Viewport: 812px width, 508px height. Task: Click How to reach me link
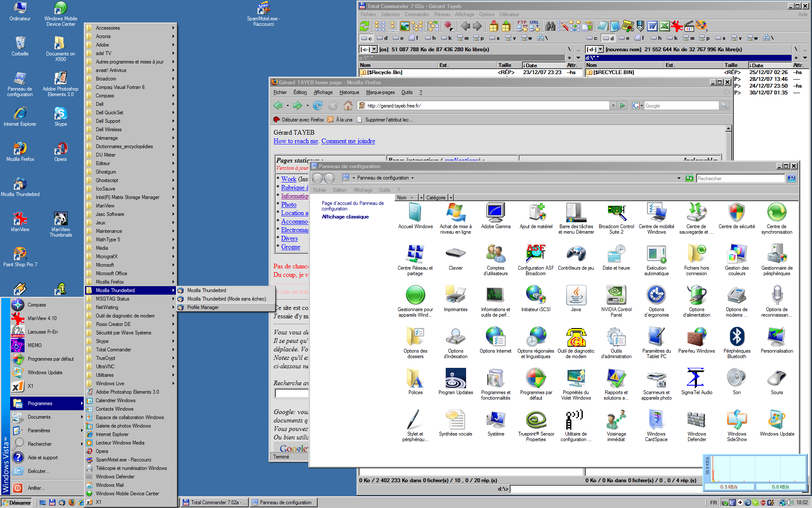[x=296, y=141]
